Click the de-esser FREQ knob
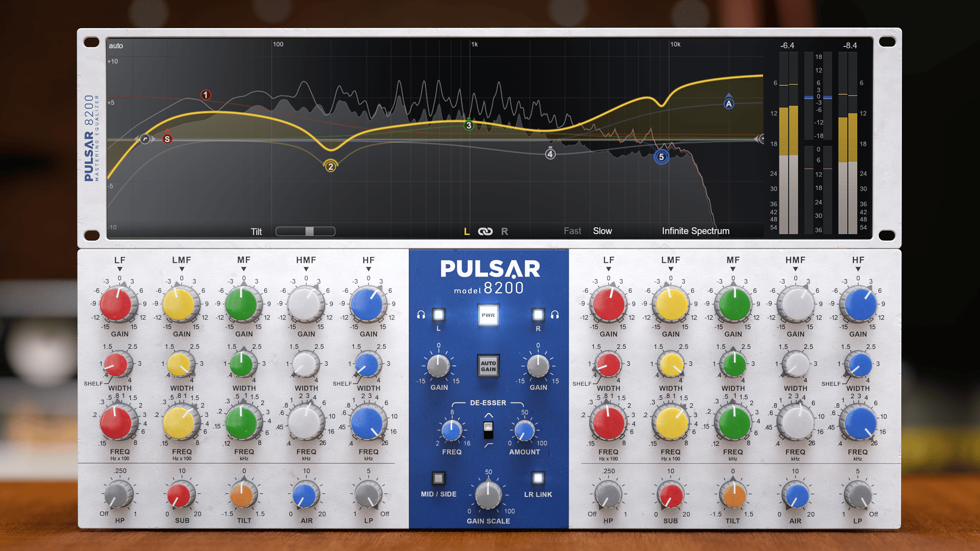Screen dimensions: 980x551 tap(452, 431)
